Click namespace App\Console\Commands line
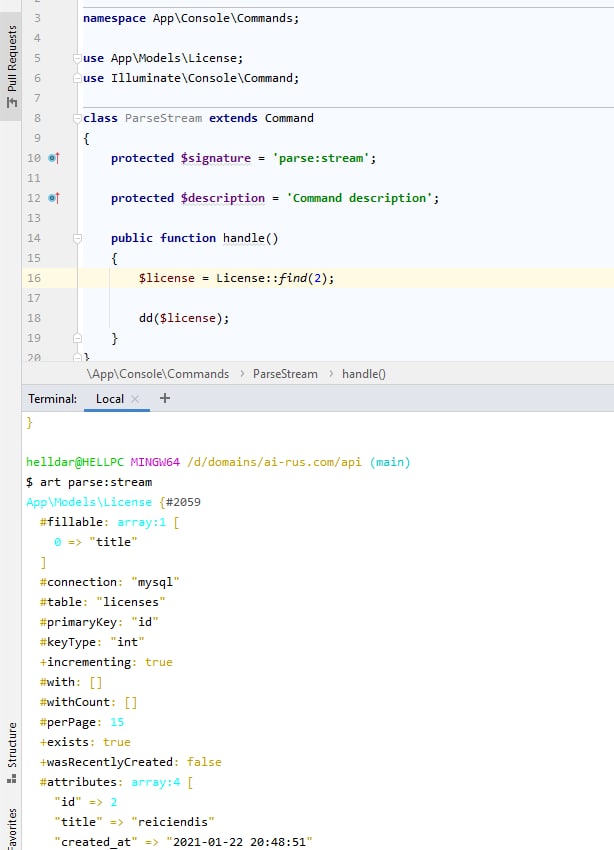Viewport: 614px width, 850px height. [191, 18]
